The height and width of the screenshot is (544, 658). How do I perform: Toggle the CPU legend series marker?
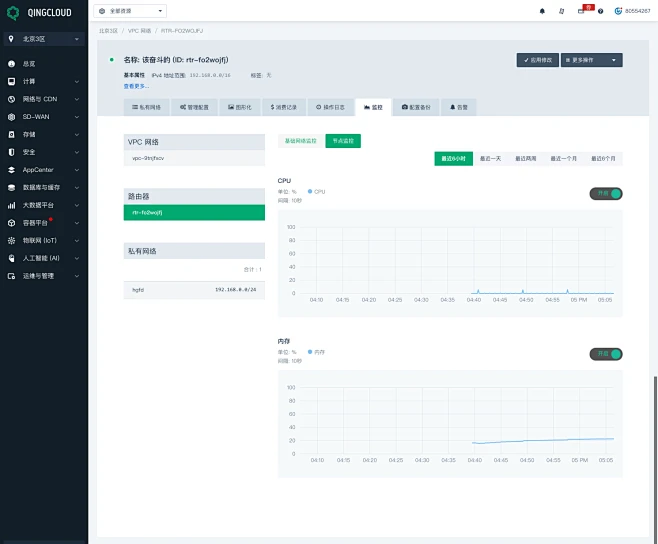311,191
